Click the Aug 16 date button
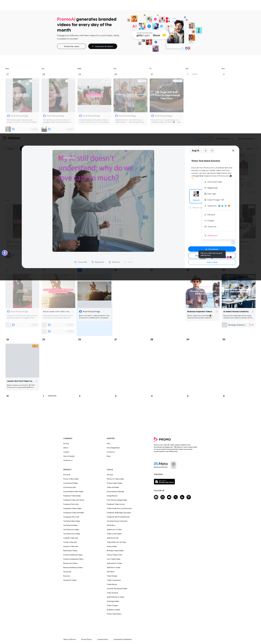261x644 pixels. click(x=196, y=151)
